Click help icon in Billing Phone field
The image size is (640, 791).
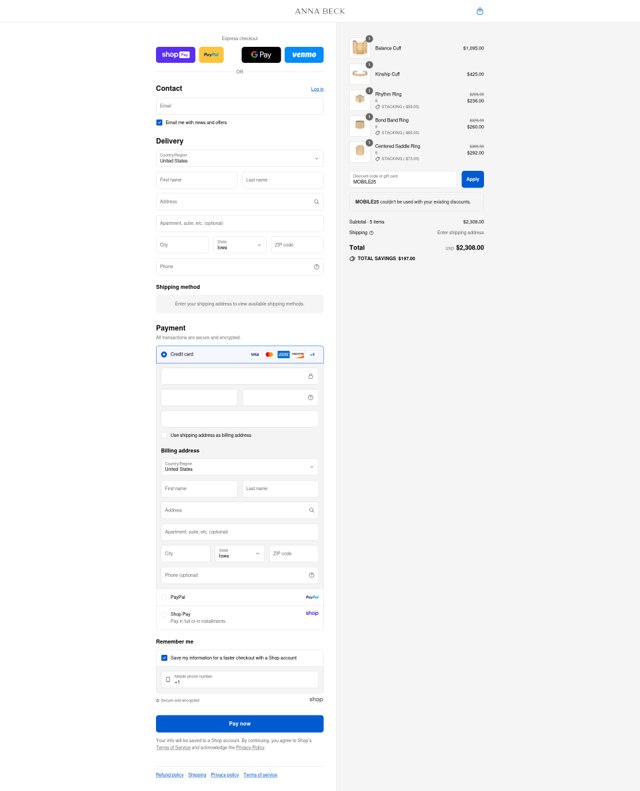[x=312, y=575]
